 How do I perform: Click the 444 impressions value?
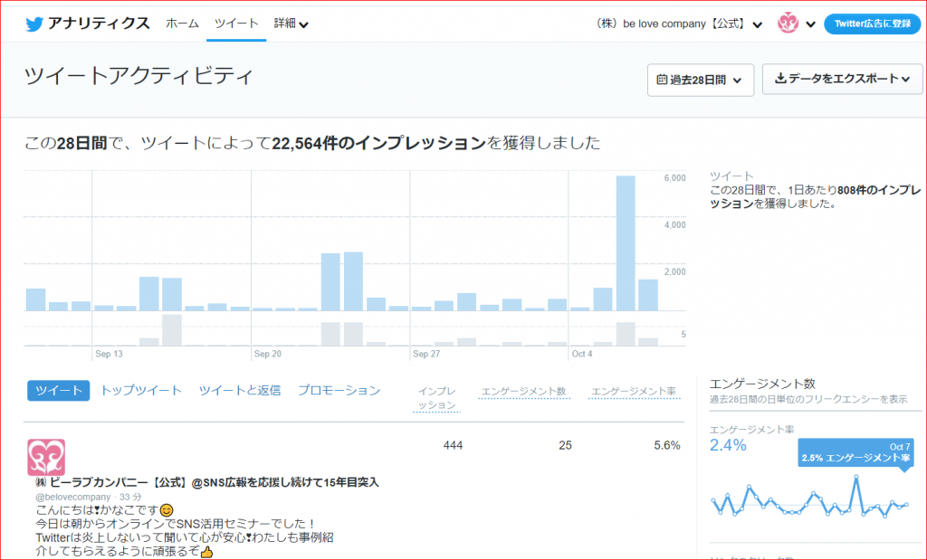453,445
